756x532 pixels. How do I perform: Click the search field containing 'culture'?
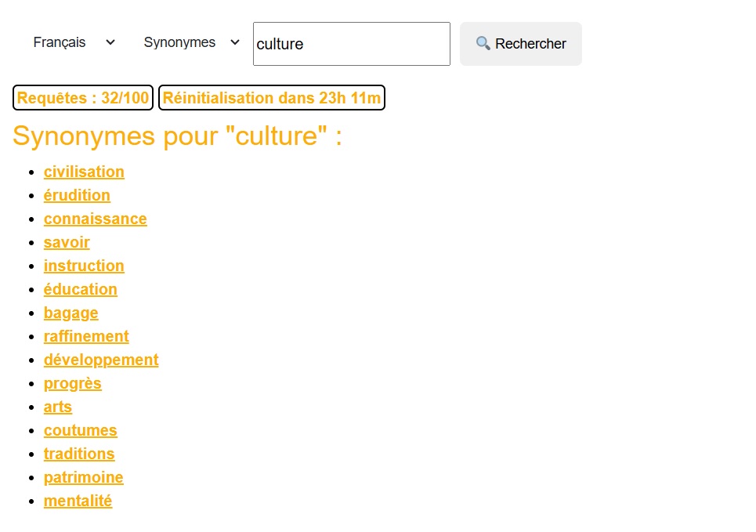click(351, 44)
